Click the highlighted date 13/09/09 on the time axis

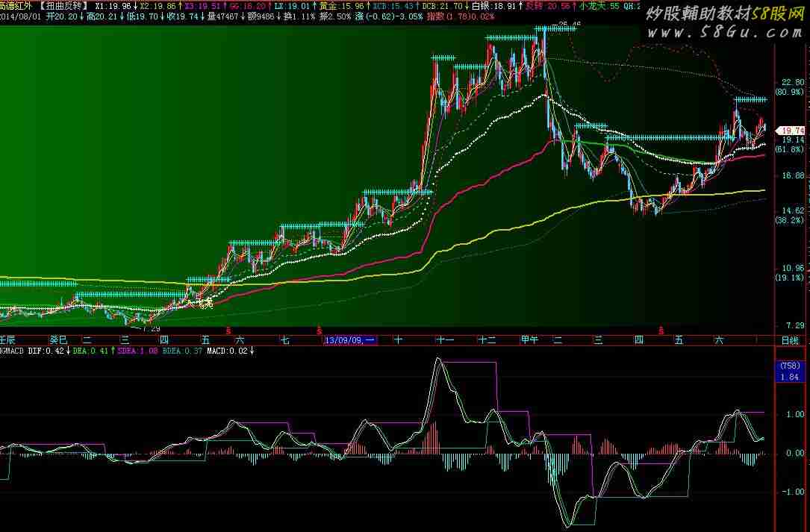coord(350,340)
